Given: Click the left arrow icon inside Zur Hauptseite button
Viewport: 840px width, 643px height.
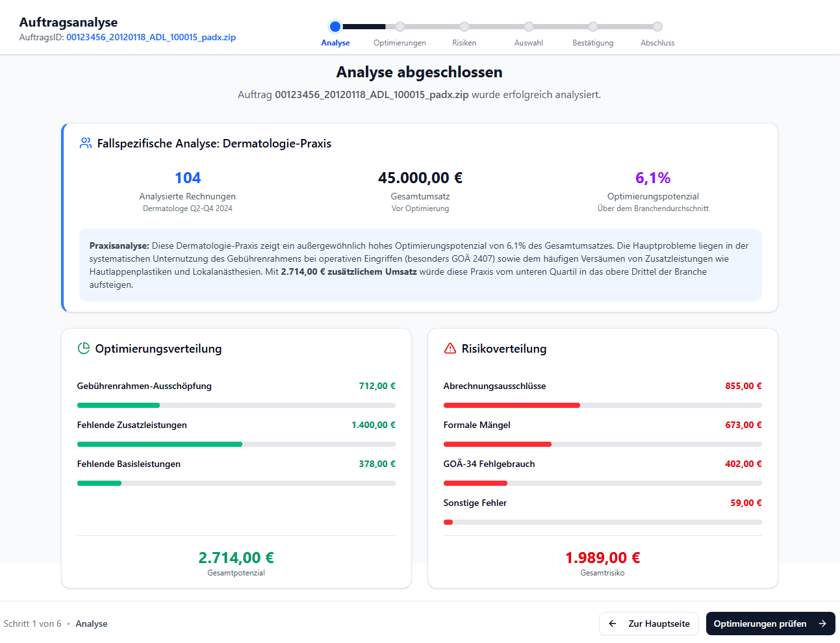Looking at the screenshot, I should pyautogui.click(x=613, y=624).
